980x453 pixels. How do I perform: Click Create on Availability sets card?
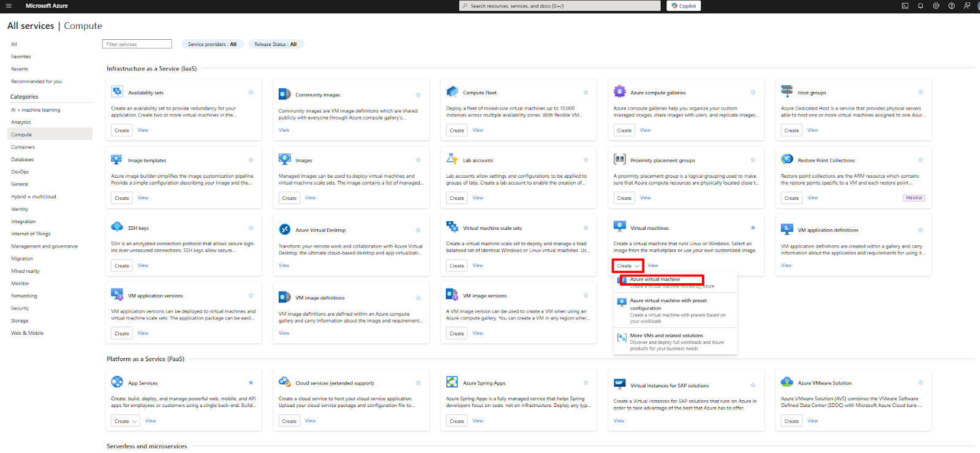(x=122, y=130)
